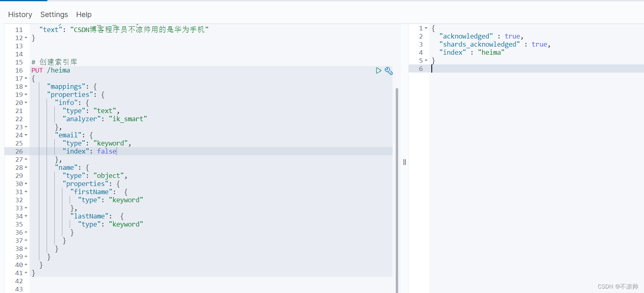Collapse the block at line 17 fold arrow

pyautogui.click(x=26, y=78)
